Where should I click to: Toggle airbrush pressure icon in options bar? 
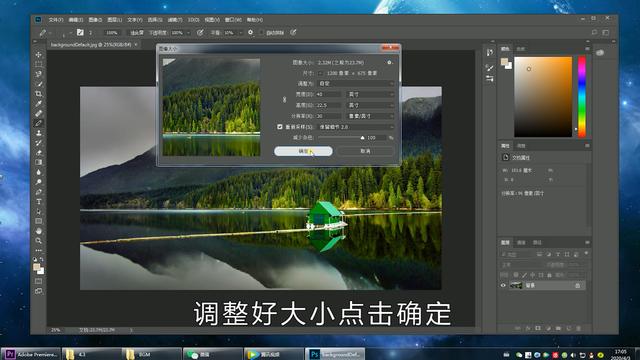[200, 32]
